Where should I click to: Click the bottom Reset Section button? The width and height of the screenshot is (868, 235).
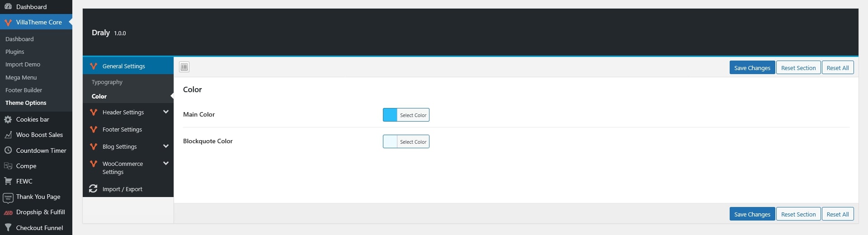tap(798, 214)
